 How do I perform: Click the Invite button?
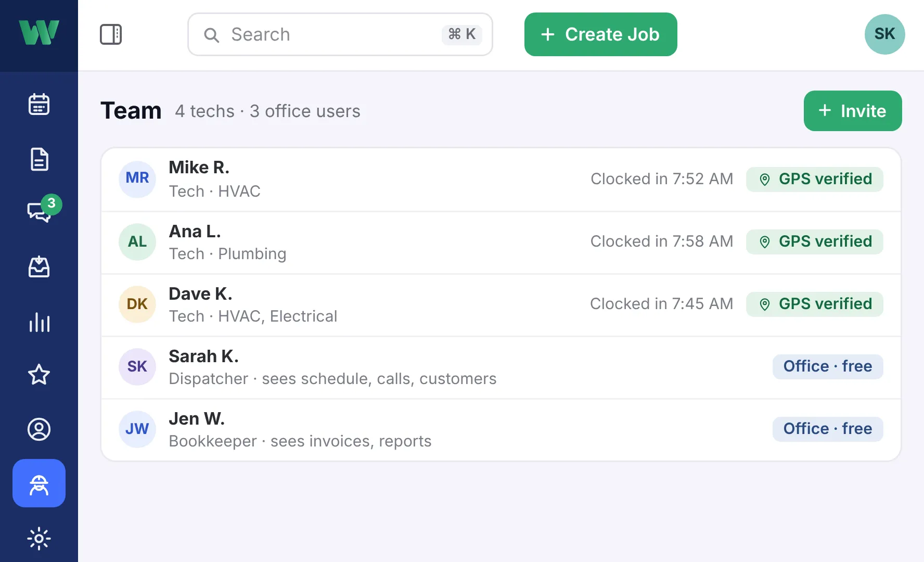853,111
